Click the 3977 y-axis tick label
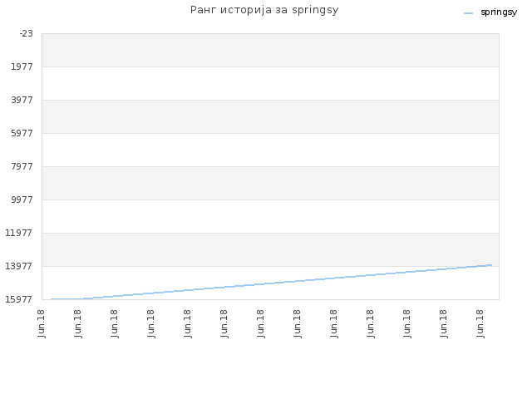The image size is (532, 399). tap(22, 100)
